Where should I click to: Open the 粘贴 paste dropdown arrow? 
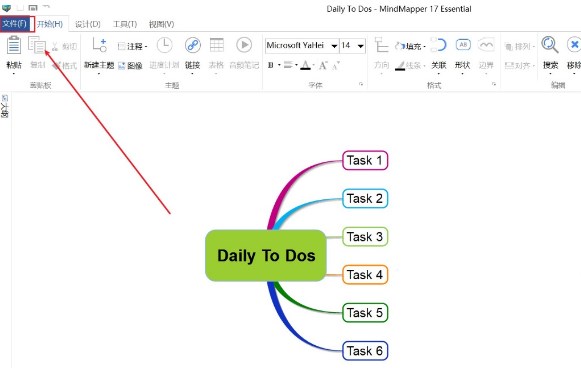14,74
